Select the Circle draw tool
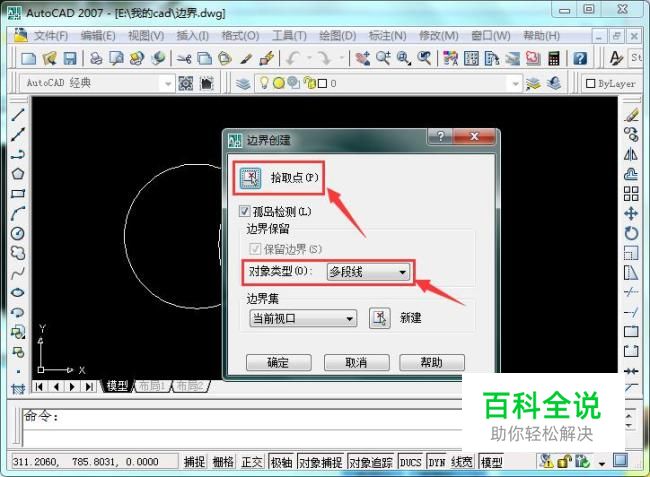This screenshot has height=477, width=650. tap(17, 233)
